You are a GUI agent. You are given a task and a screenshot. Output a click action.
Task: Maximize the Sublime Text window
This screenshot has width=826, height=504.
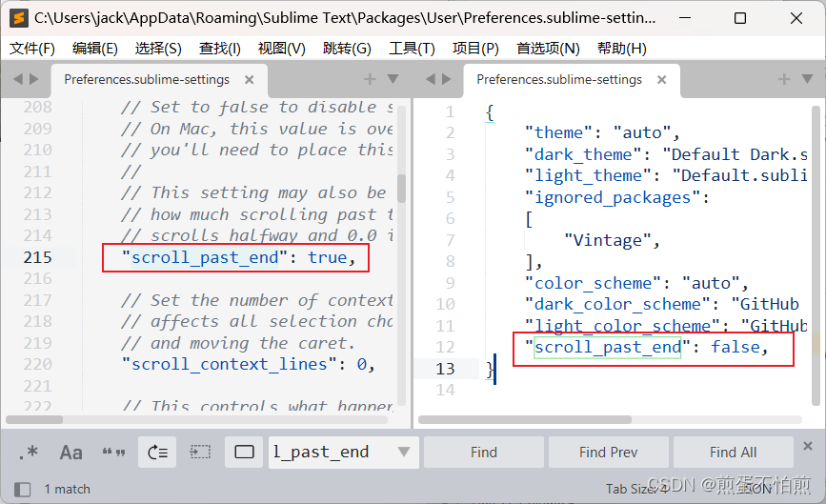740,18
